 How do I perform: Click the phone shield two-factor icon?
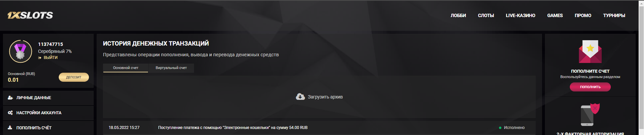[590, 115]
